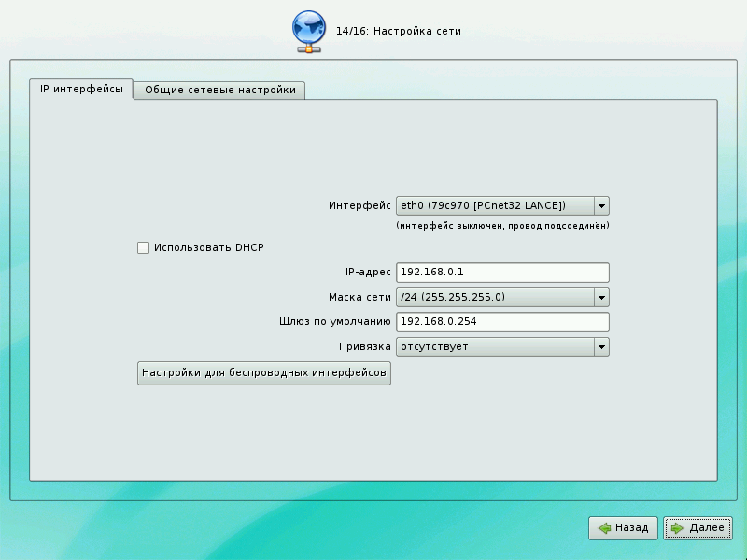Click the arrow of the Привязка combo box
Viewport: 747px width, 560px height.
601,347
